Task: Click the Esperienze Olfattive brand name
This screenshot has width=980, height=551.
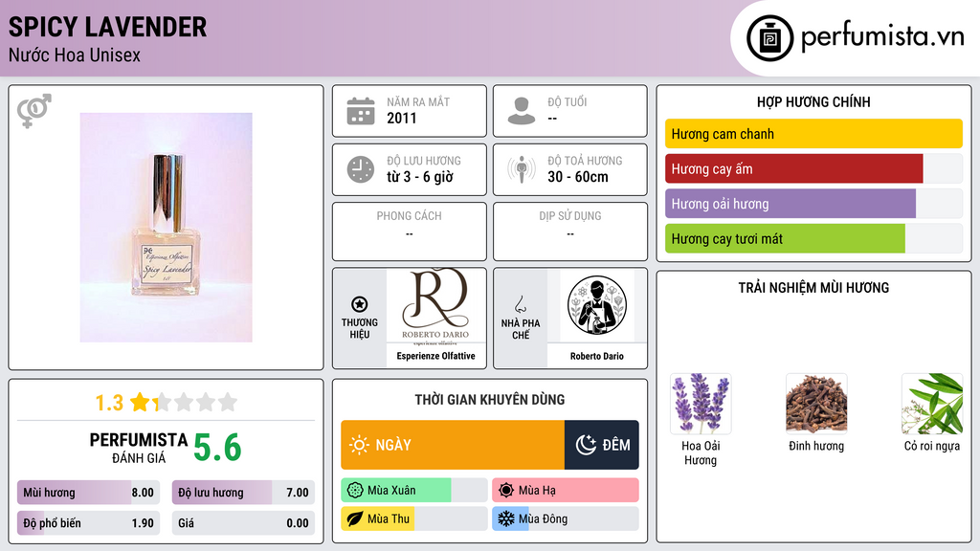Action: click(435, 356)
